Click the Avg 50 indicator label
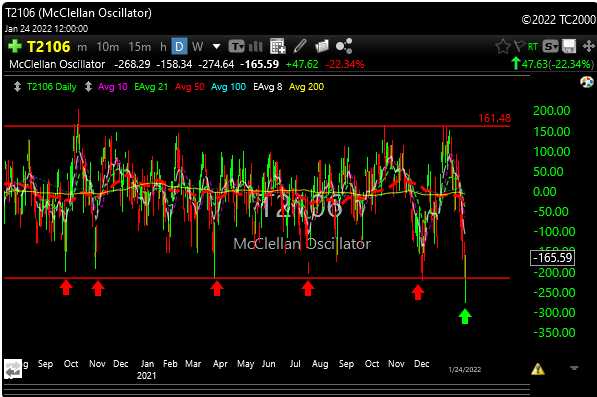 tap(190, 87)
